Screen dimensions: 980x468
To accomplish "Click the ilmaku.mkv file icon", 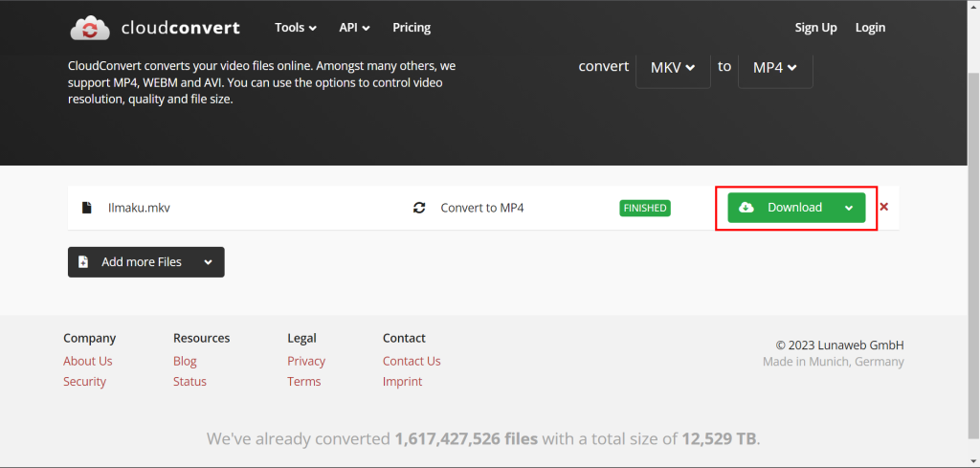I will point(86,208).
